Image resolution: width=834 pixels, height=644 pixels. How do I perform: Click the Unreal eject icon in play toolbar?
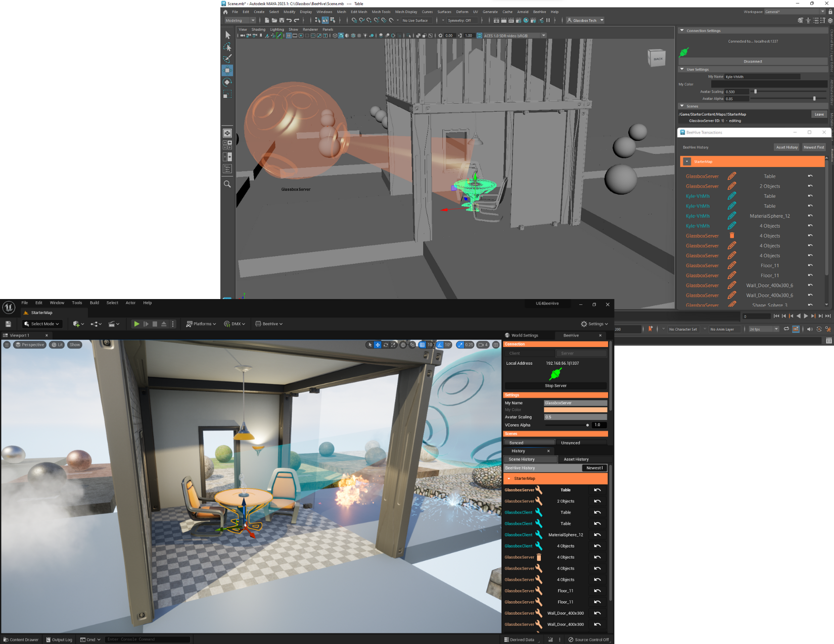click(164, 324)
